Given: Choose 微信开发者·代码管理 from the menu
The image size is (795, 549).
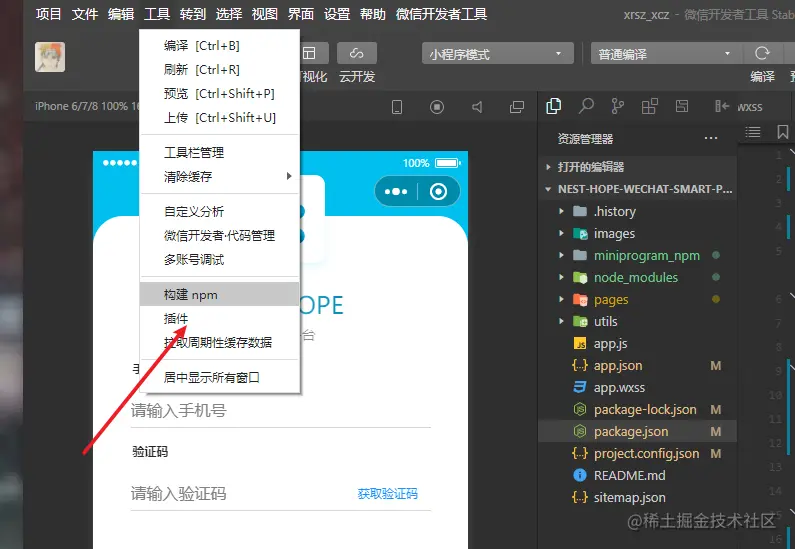Looking at the screenshot, I should (220, 236).
